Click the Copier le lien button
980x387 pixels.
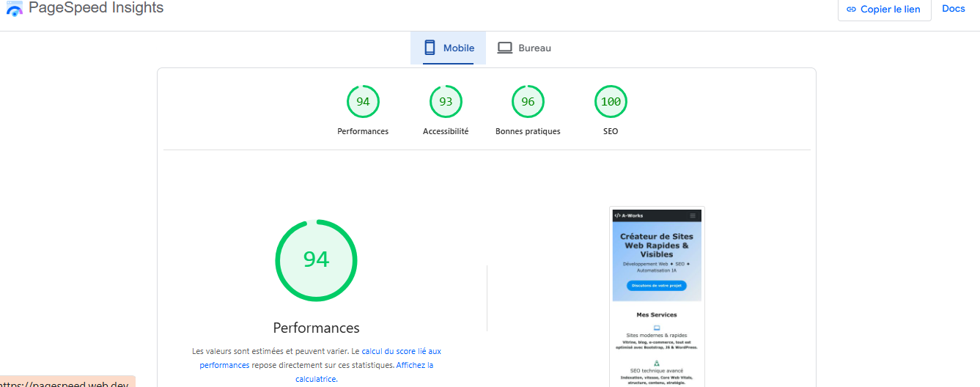click(884, 10)
